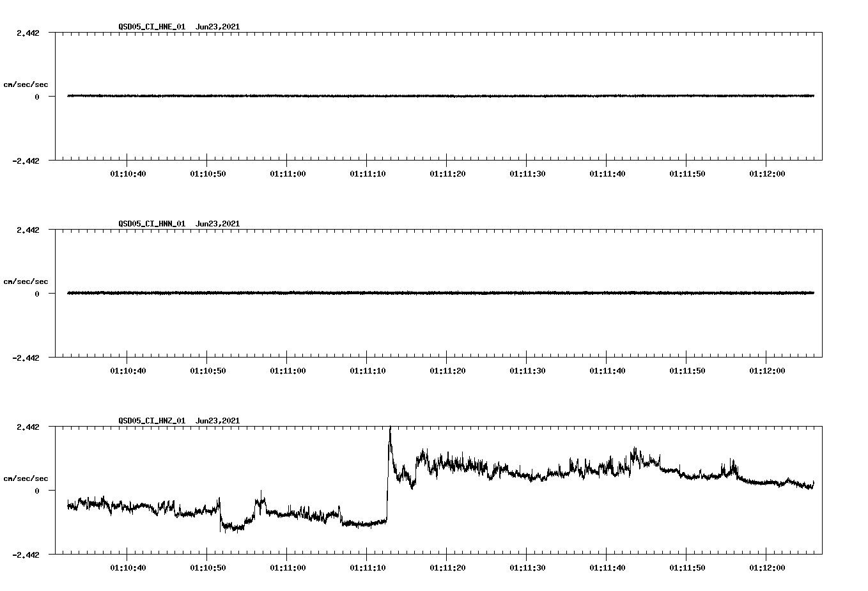Click the 2.442 upper limit on HNN axis
The image size is (868, 591).
tap(28, 230)
